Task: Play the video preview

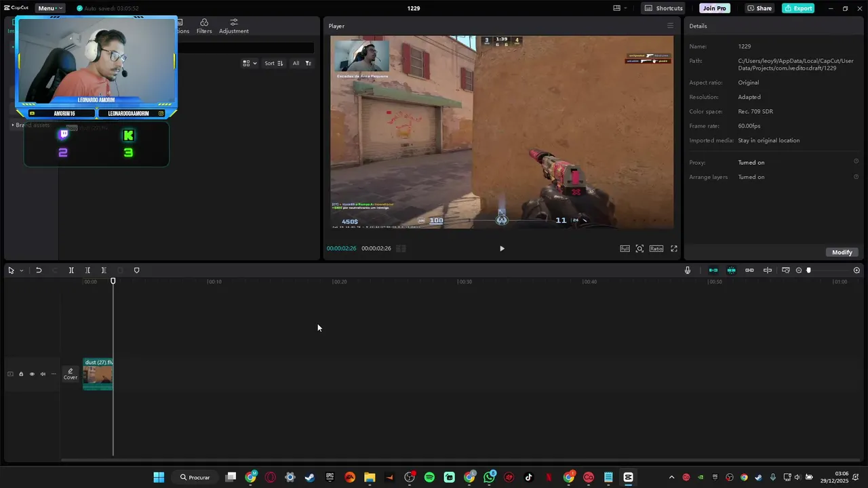Action: 502,249
